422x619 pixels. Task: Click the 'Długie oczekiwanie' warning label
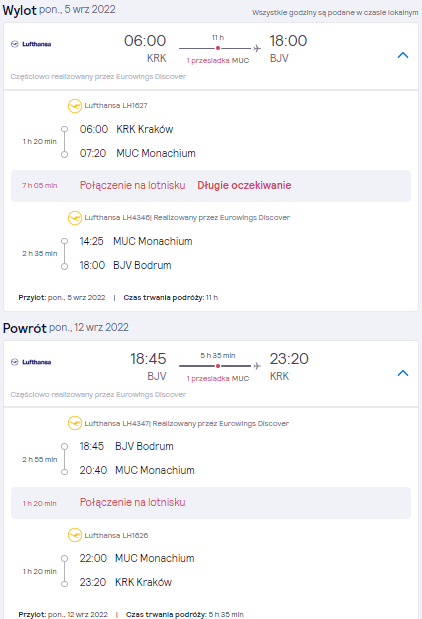[244, 186]
